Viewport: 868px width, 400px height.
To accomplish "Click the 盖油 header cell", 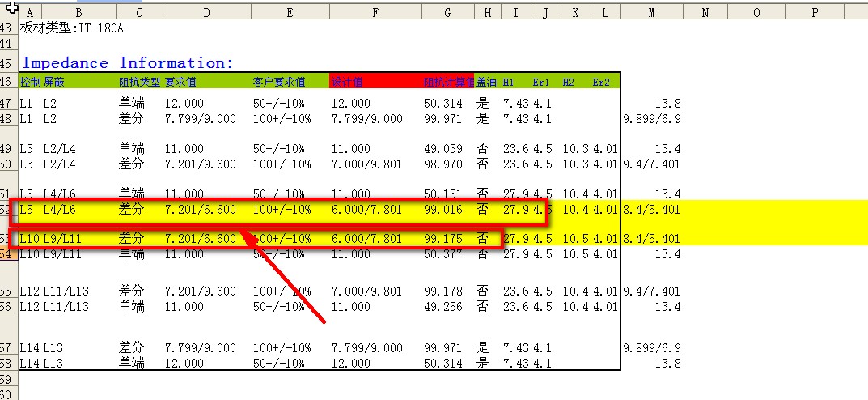I will (x=487, y=82).
